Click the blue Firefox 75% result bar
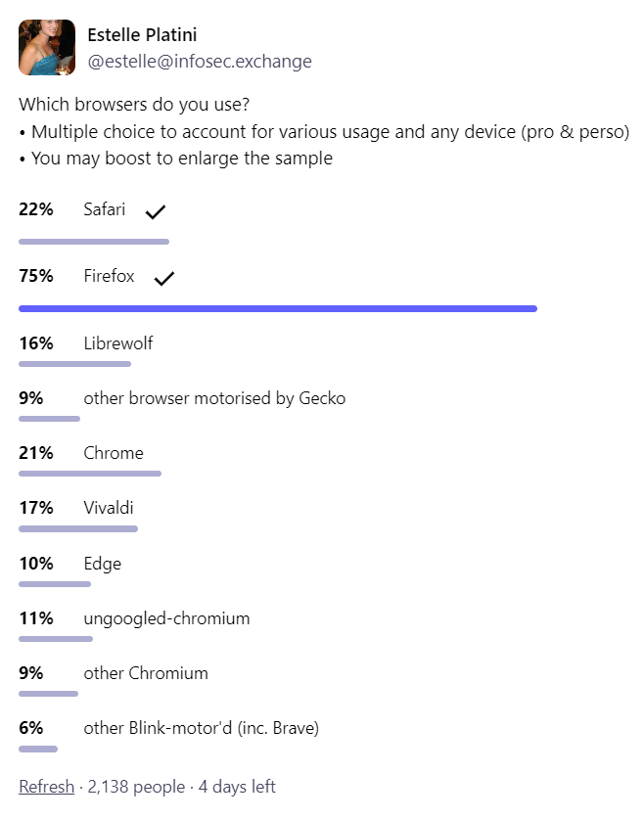The height and width of the screenshot is (820, 644). [x=278, y=308]
